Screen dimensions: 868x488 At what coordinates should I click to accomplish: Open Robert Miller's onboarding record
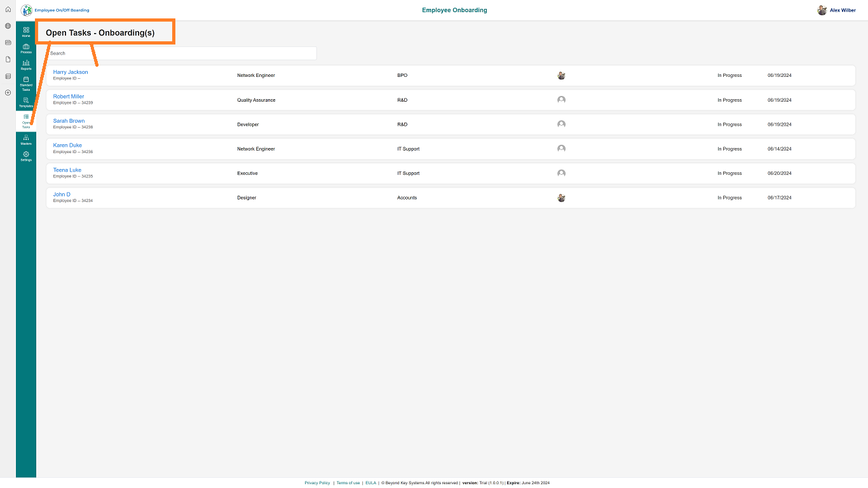[x=69, y=97]
